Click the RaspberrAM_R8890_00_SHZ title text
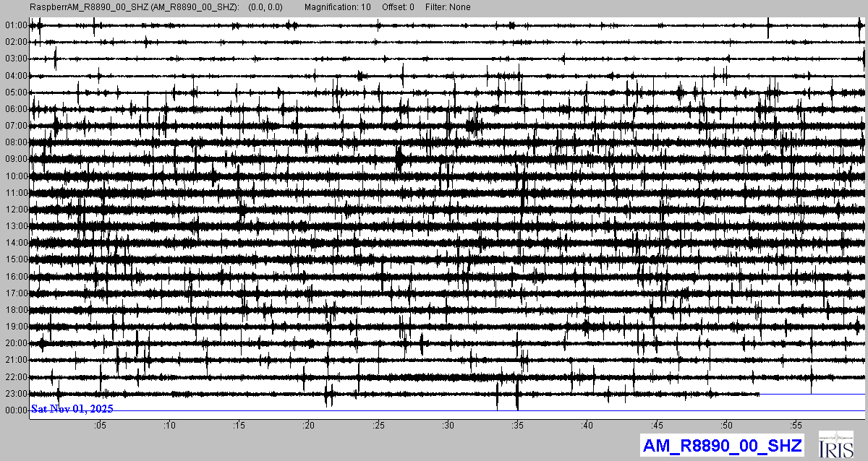This screenshot has height=461, width=868. pos(134,7)
